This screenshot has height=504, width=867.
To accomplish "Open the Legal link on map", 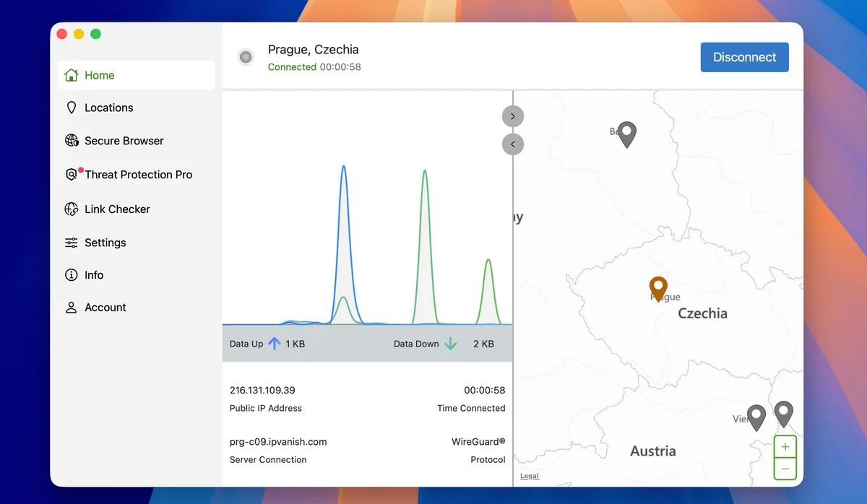I will coord(530,476).
